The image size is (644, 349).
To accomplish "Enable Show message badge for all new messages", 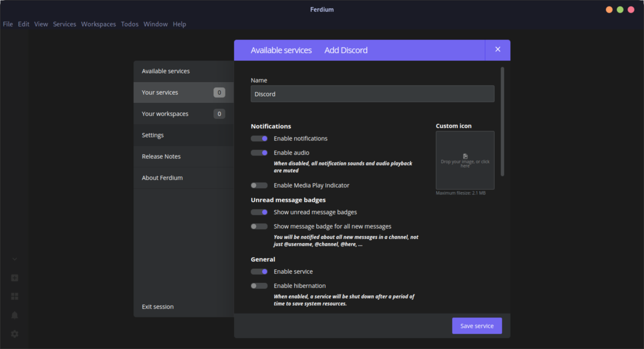I will pyautogui.click(x=259, y=226).
